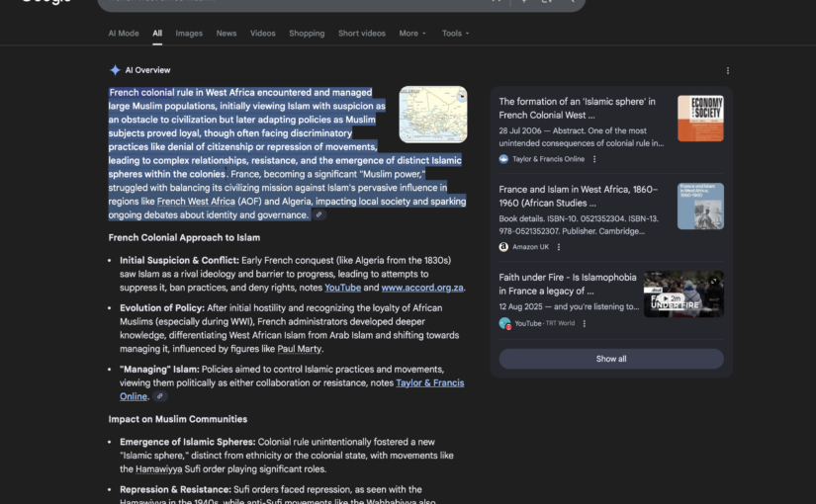The image size is (816, 504).
Task: Click the Show all sources button
Action: tap(611, 359)
